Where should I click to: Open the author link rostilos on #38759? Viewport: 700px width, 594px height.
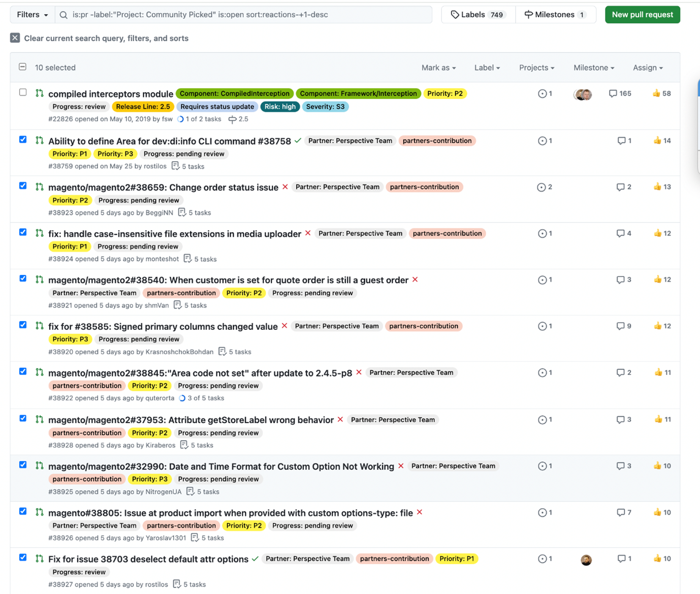[155, 166]
